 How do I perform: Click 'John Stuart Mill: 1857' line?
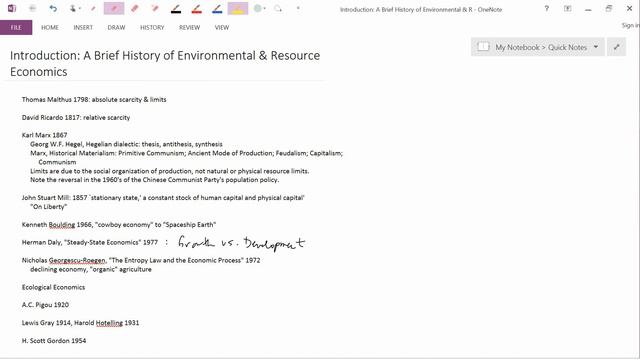pyautogui.click(x=163, y=198)
